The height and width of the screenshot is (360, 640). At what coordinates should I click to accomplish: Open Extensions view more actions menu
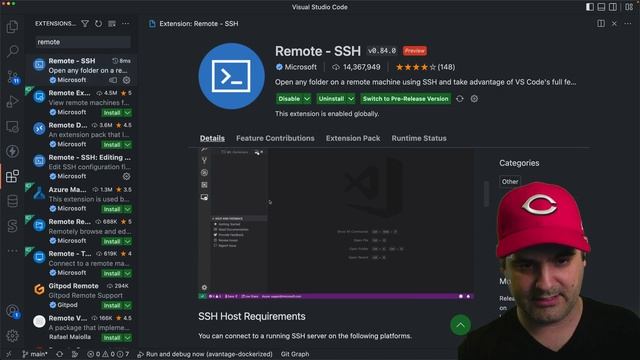pyautogui.click(x=125, y=24)
